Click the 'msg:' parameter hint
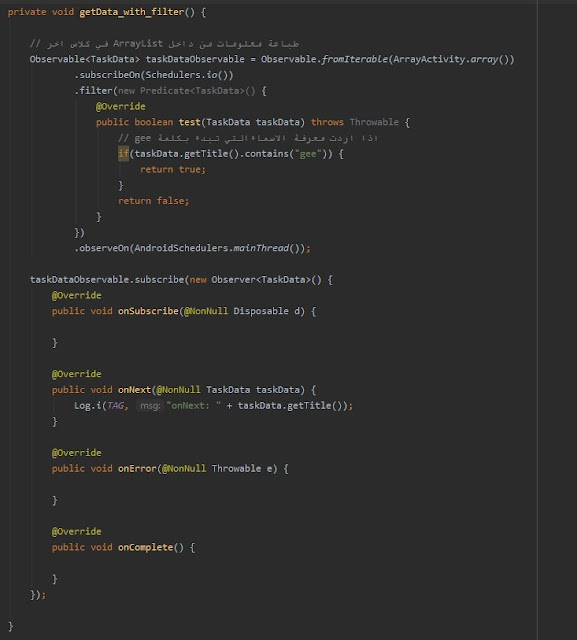Image resolution: width=577 pixels, height=640 pixels. [150, 406]
